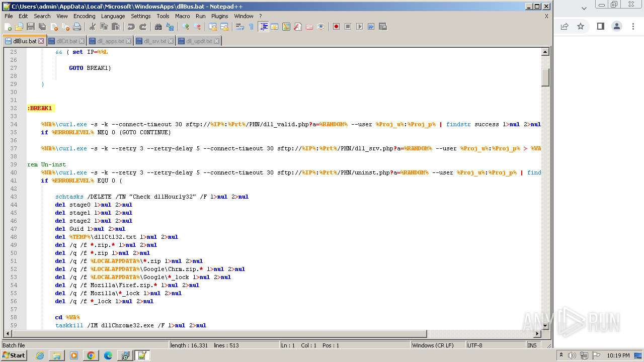Click the Playback macro icon

point(359,27)
